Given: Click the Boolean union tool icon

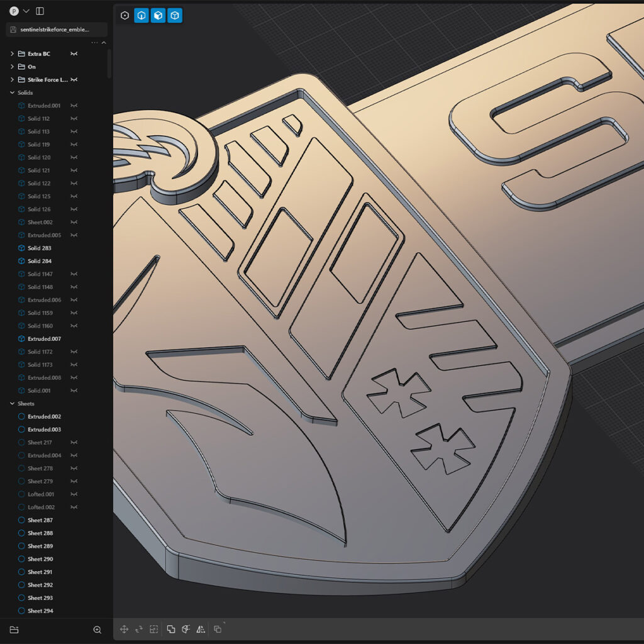Looking at the screenshot, I should (x=171, y=629).
